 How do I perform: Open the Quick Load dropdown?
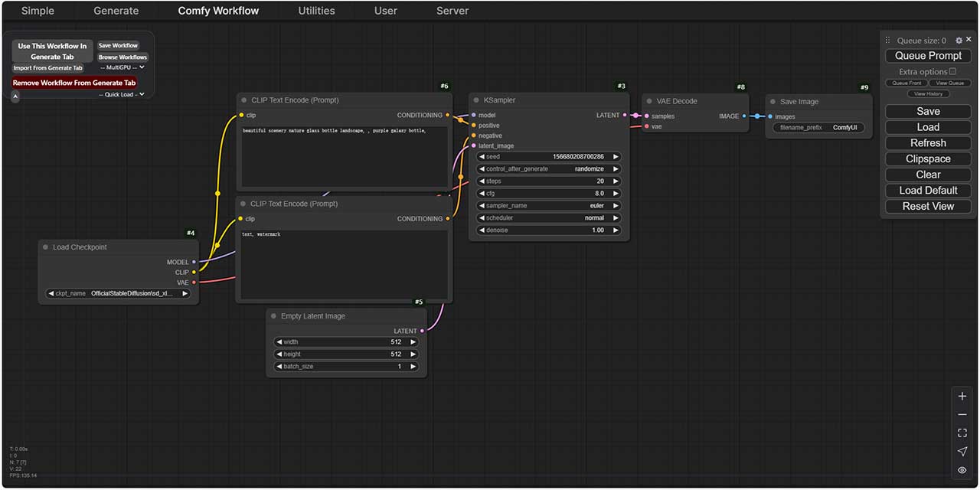pos(122,95)
